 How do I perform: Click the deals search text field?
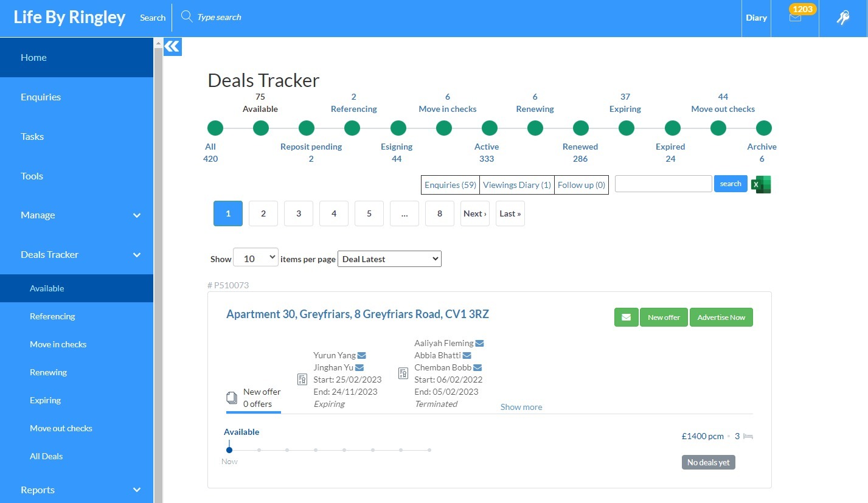coord(663,184)
